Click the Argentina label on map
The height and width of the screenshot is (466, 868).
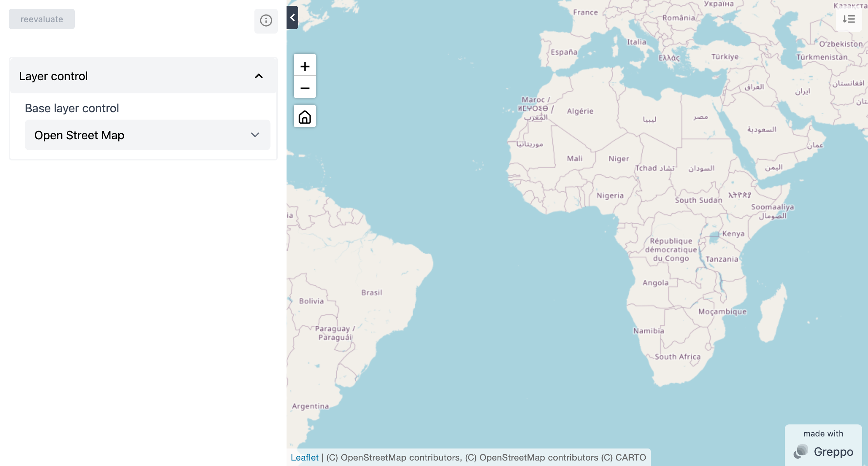click(x=310, y=406)
